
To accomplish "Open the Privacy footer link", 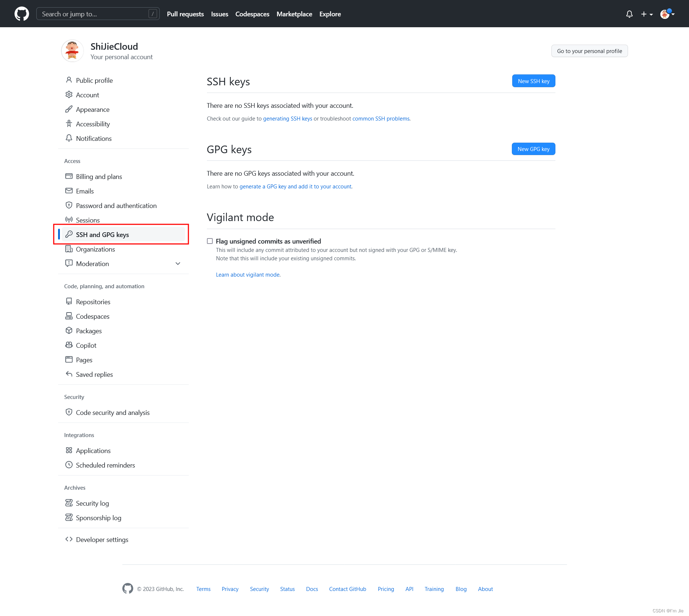I will (x=230, y=589).
